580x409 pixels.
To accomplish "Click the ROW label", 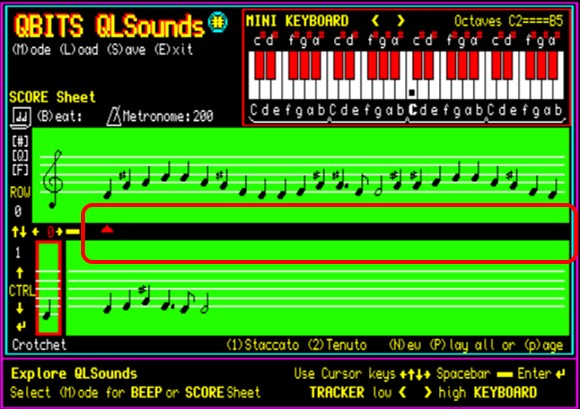I will [x=20, y=193].
